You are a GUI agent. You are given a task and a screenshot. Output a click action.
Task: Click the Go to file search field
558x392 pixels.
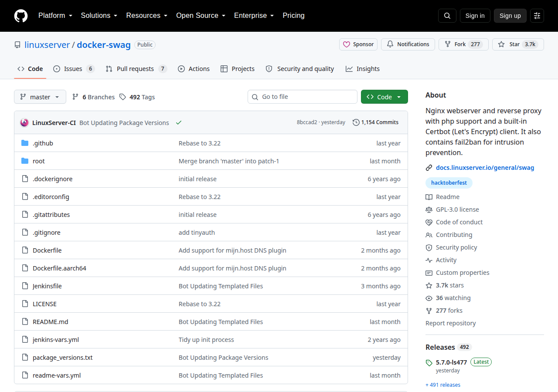(303, 97)
